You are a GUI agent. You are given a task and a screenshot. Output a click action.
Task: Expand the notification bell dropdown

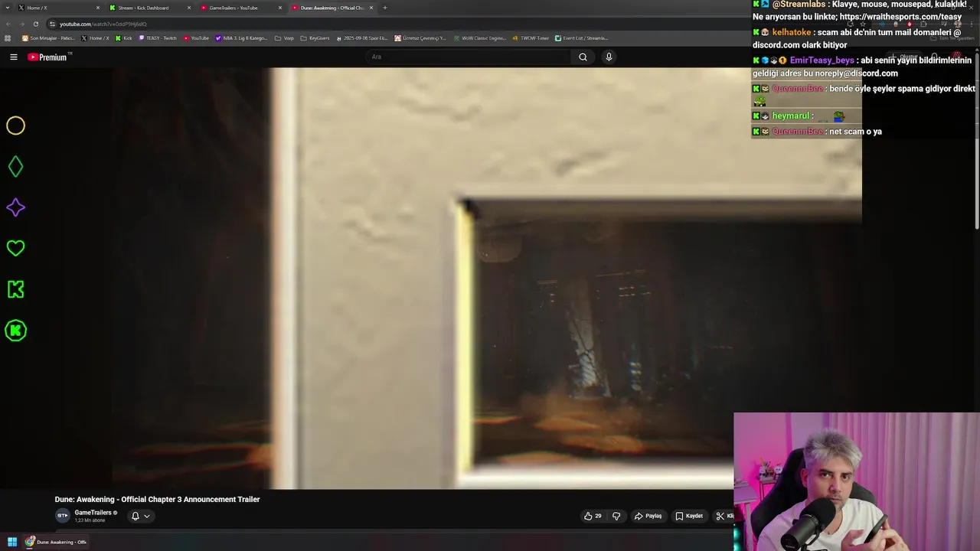click(140, 516)
